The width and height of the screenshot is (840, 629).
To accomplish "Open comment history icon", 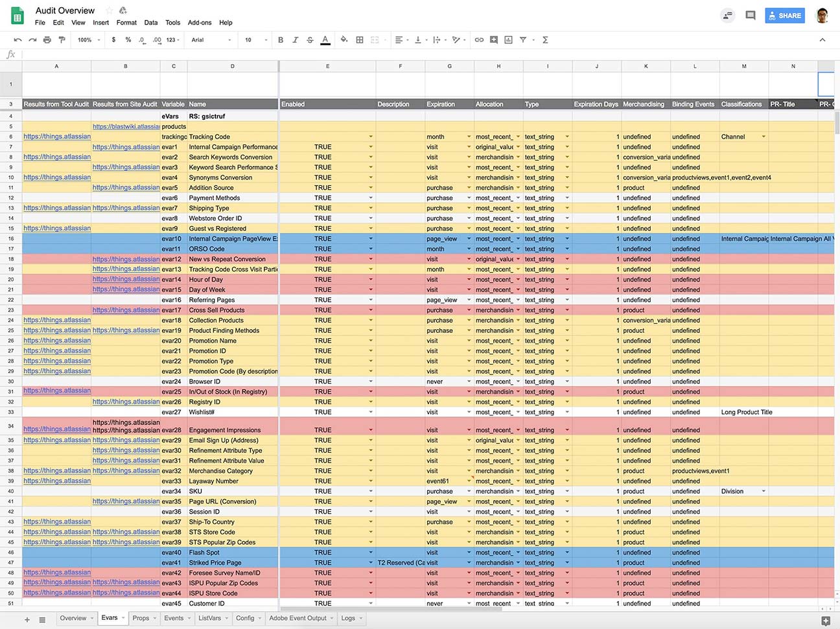I will [751, 16].
